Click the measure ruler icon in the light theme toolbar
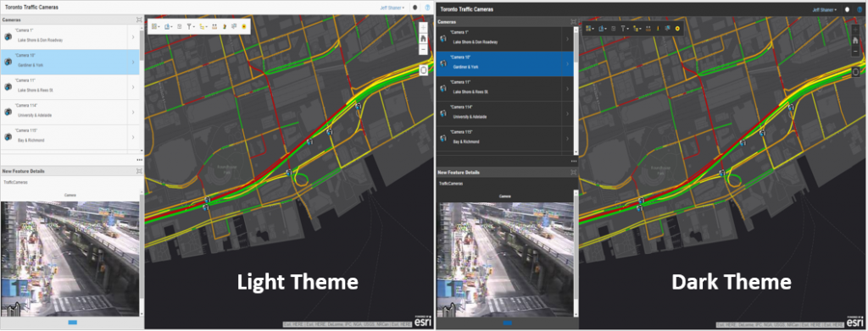 pos(214,26)
